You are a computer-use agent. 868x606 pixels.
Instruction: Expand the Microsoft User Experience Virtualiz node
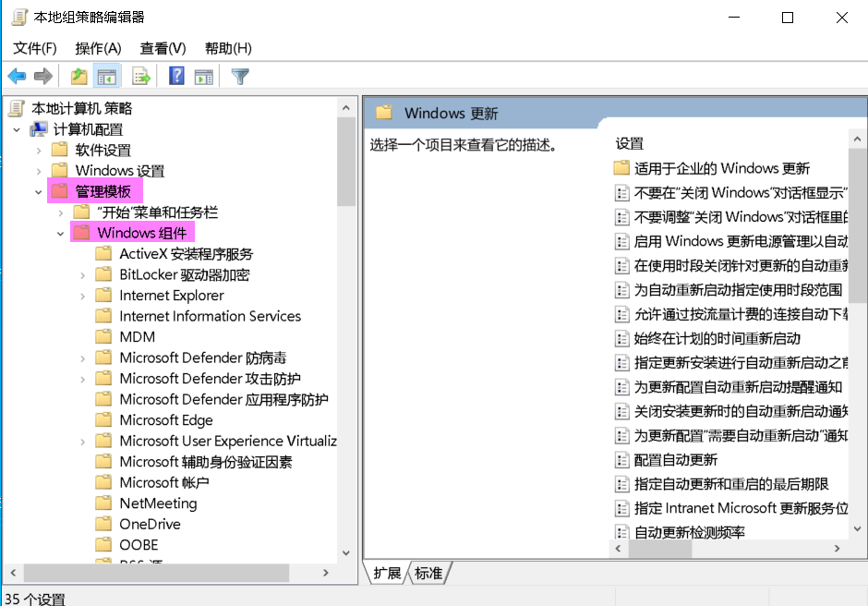pos(82,442)
